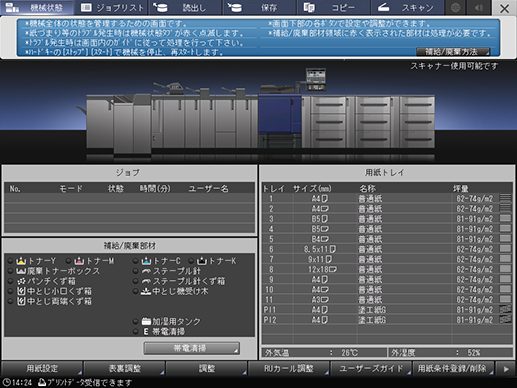Open 表裏調整 adjustment
Viewport: 517px width, 388px height.
tap(124, 368)
